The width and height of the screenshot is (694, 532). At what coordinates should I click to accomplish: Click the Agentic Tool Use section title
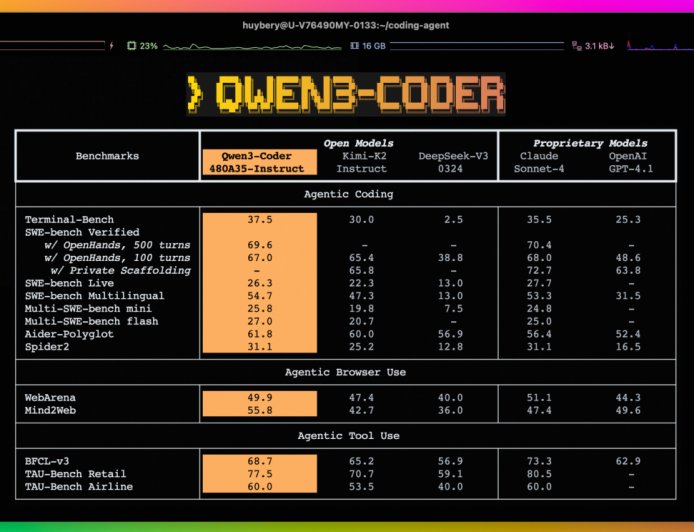point(349,436)
